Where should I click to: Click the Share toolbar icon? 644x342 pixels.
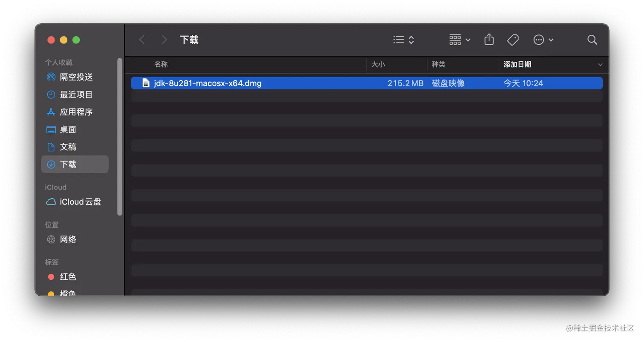coord(489,40)
